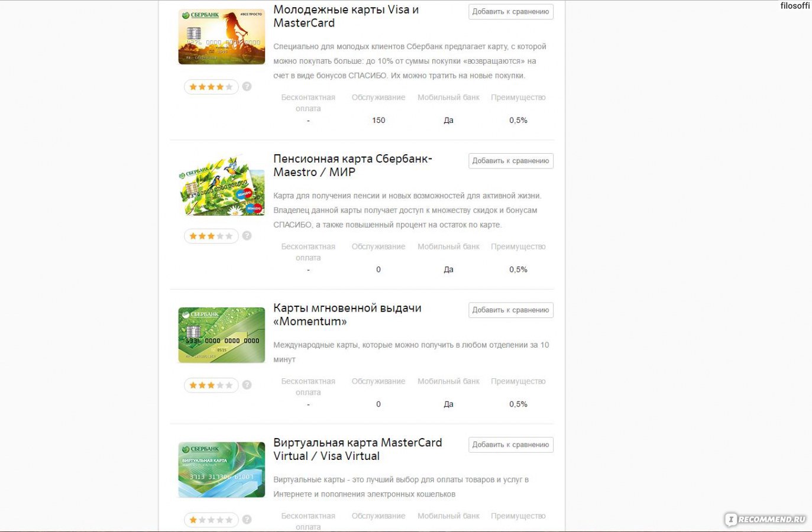Viewport: 812px width, 532px height.
Task: Add Молодежные карты Visa и MasterCard to comparison
Action: click(x=511, y=12)
